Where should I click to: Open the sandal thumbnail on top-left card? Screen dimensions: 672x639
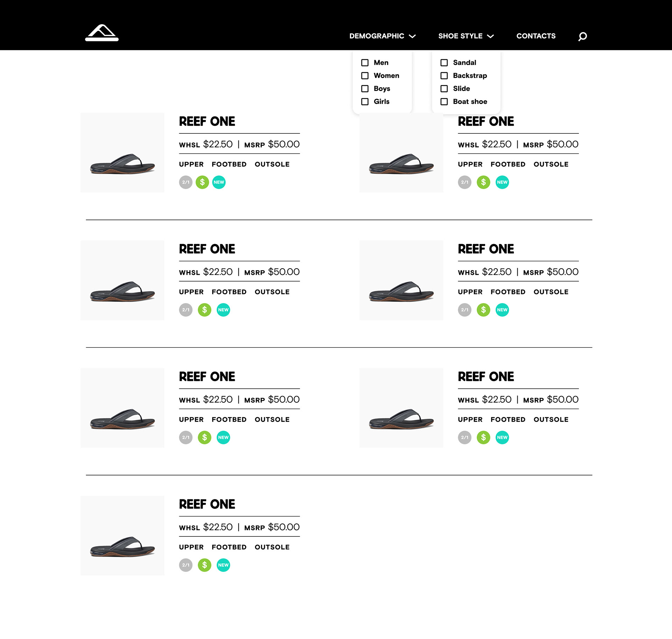122,153
